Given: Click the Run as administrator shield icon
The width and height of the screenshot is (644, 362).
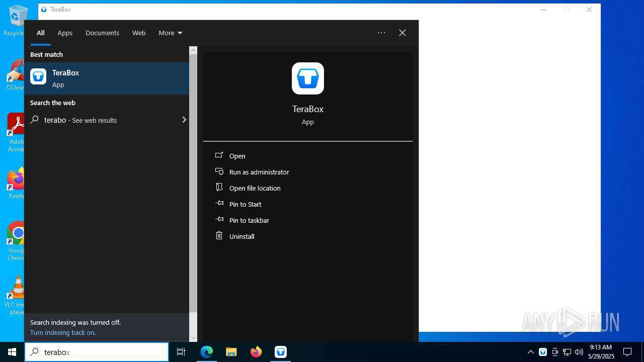Looking at the screenshot, I should [219, 171].
